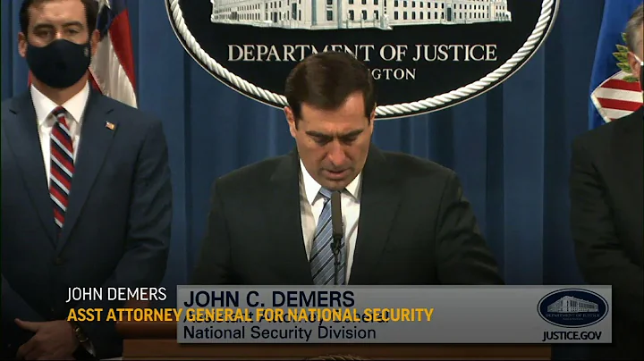The height and width of the screenshot is (361, 644).
Task: Click the wooden podium top
Action: 337,351
